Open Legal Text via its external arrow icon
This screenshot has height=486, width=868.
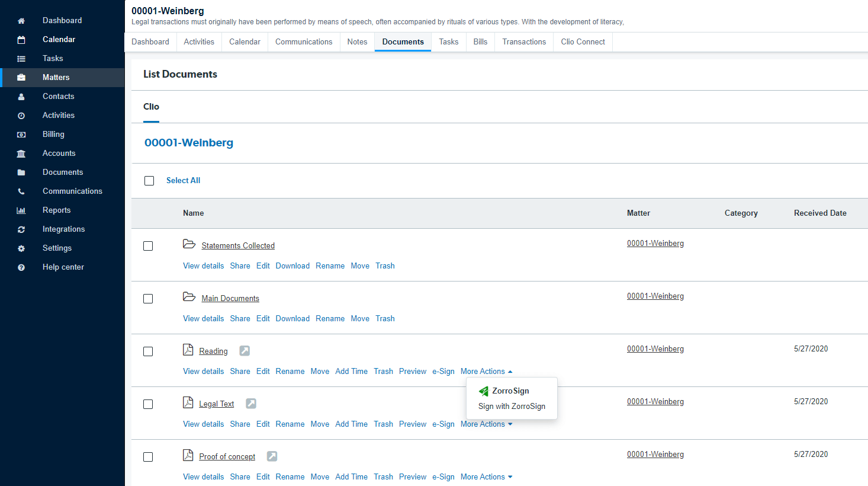click(251, 404)
